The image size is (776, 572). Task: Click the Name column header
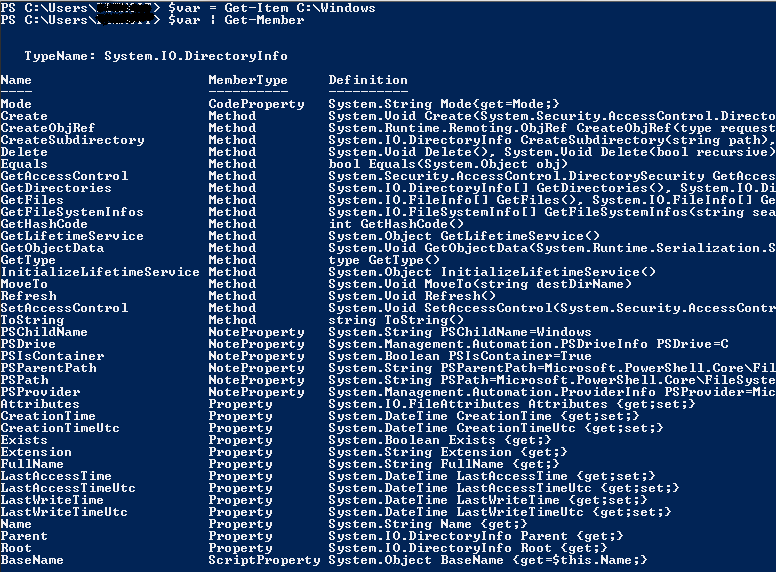click(x=17, y=80)
